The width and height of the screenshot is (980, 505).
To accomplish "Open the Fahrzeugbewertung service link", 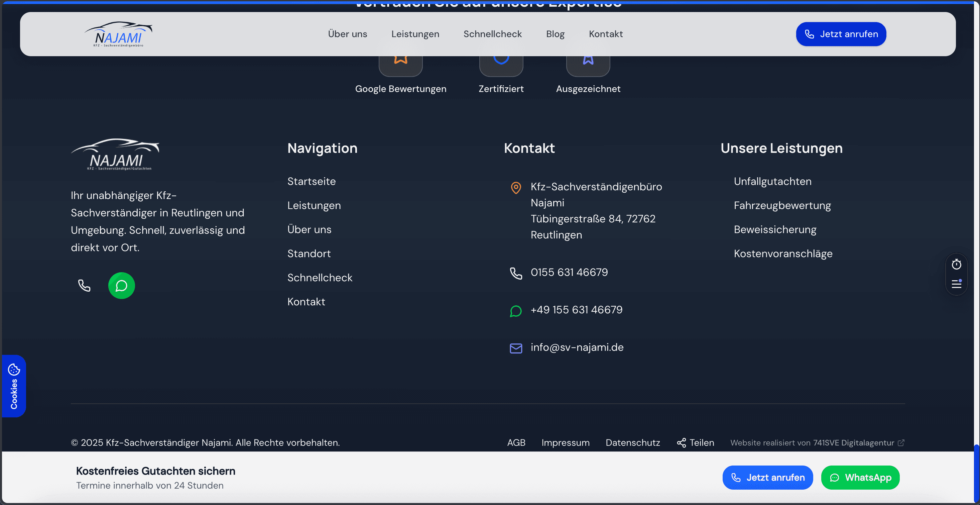I will tap(782, 205).
